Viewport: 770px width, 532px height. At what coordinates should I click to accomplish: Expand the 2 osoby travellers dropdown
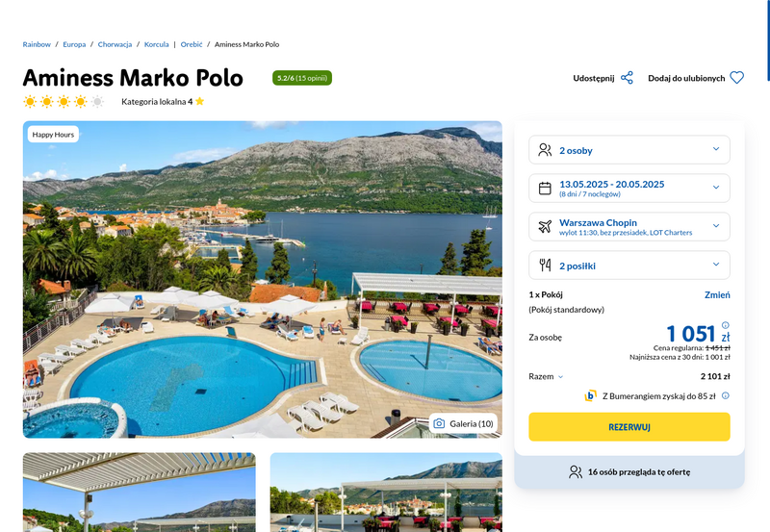tap(629, 150)
